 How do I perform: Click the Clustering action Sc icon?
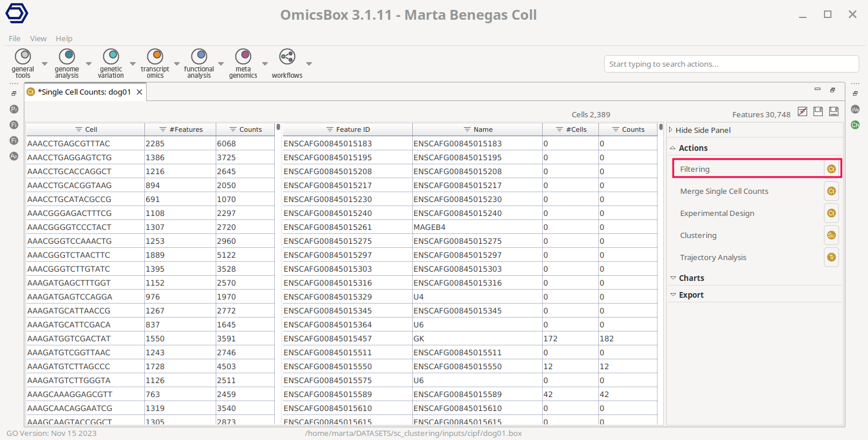coord(831,235)
